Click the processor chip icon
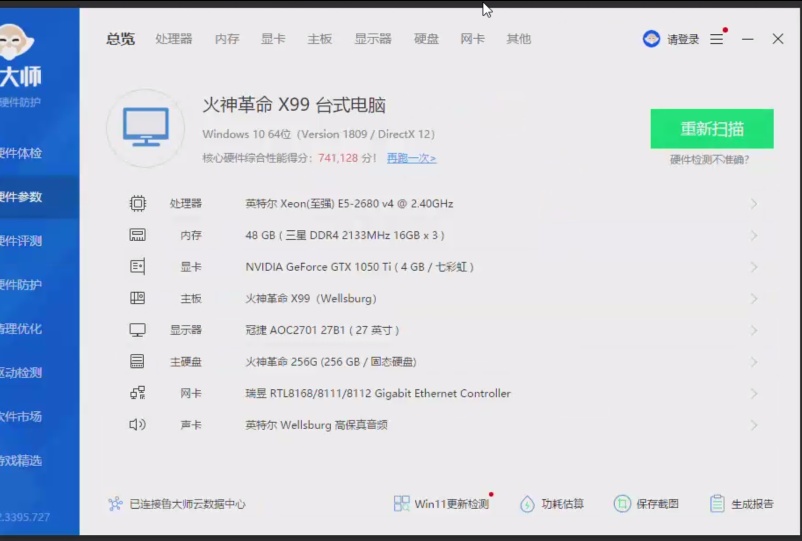 coord(137,204)
